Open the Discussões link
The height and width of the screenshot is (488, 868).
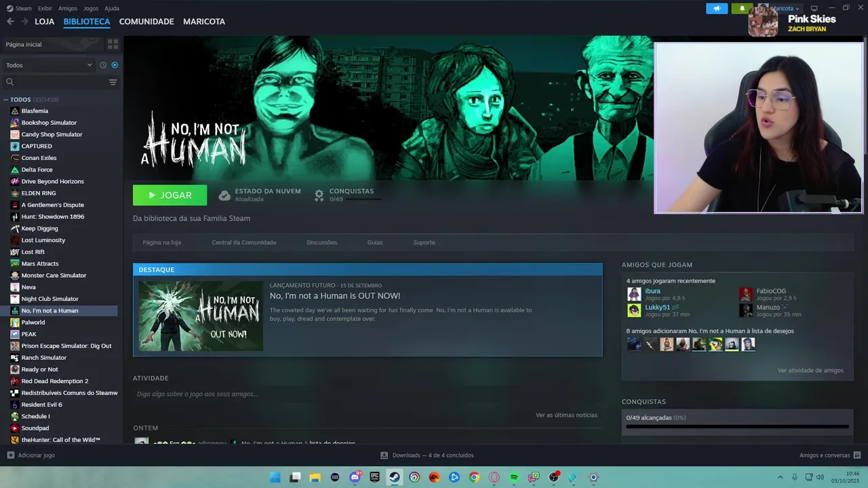click(x=321, y=243)
